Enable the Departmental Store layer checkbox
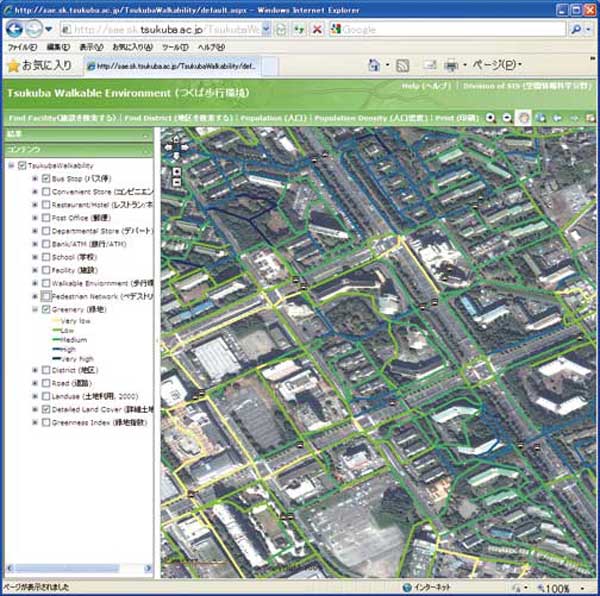The height and width of the screenshot is (596, 600). pos(46,231)
